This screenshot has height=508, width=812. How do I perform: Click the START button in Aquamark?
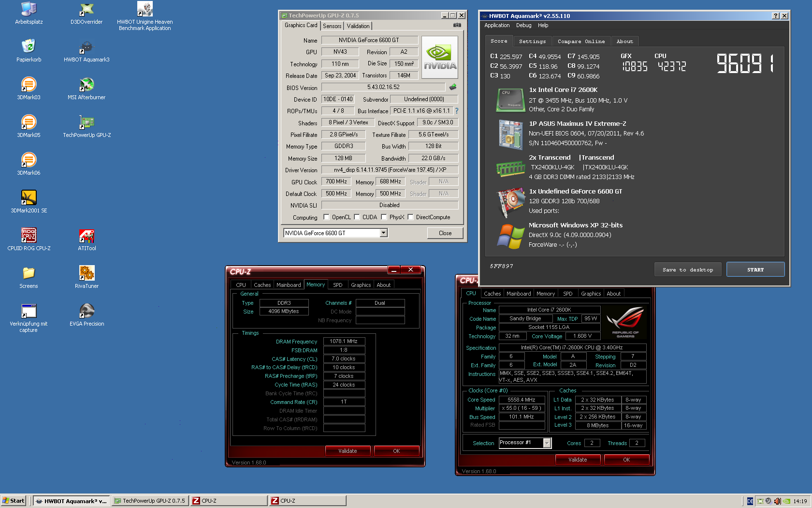click(755, 269)
